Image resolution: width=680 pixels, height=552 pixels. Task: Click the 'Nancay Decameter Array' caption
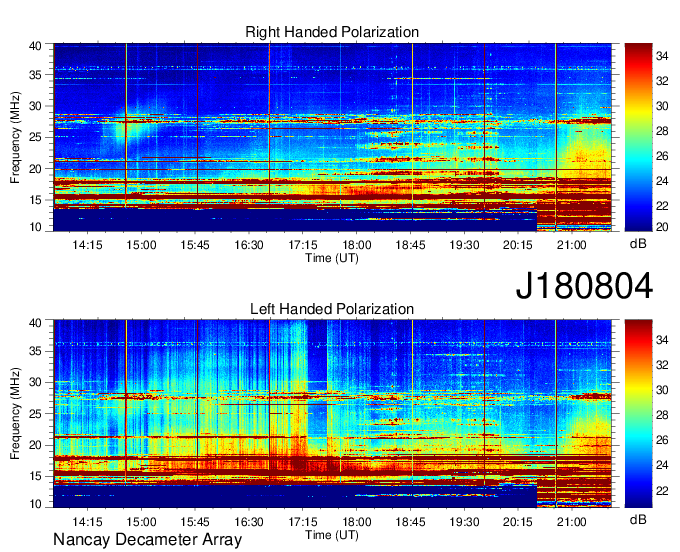point(147,540)
